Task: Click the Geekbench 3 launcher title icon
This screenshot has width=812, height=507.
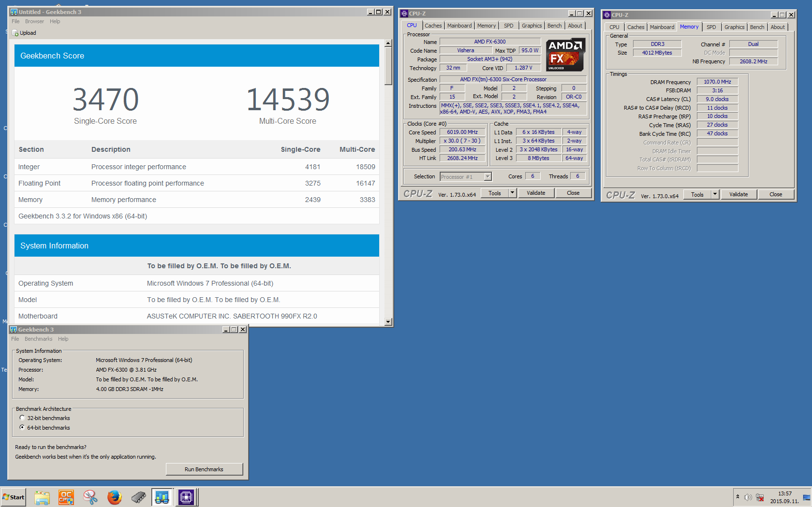Action: 14,330
